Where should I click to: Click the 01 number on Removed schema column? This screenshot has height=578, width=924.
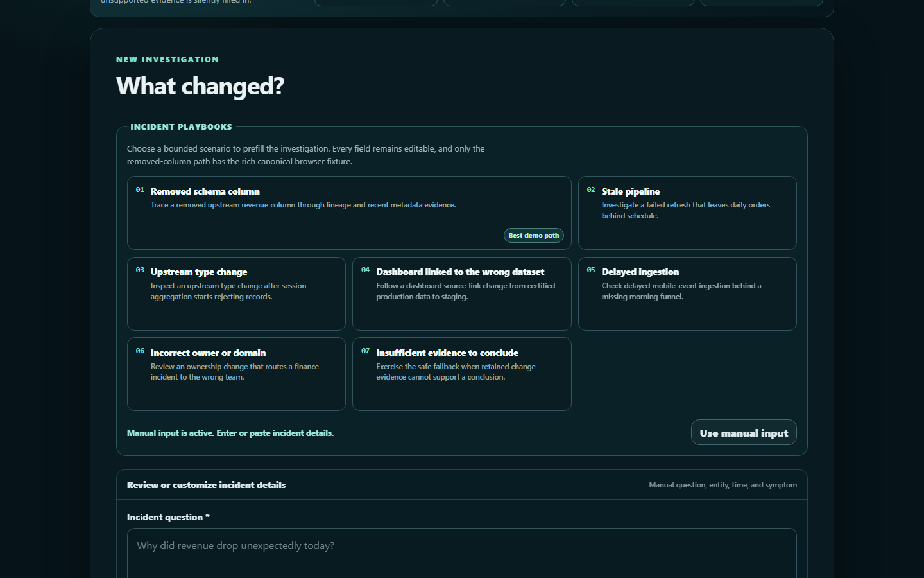coord(140,189)
